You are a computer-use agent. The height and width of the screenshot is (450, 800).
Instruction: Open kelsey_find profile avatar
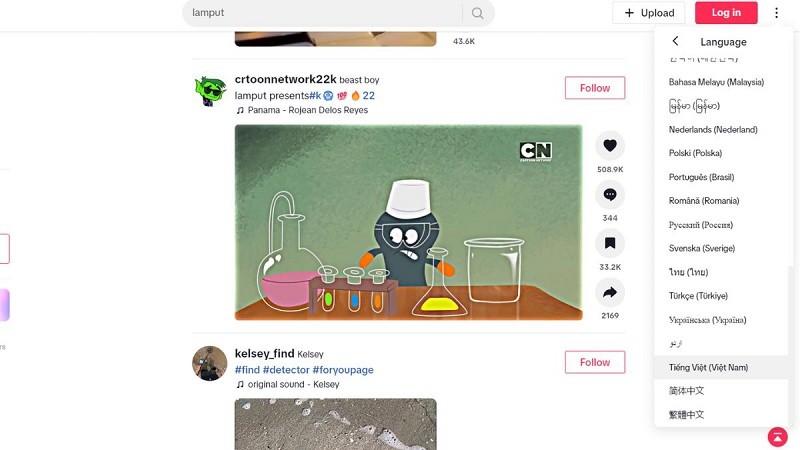[x=210, y=363]
